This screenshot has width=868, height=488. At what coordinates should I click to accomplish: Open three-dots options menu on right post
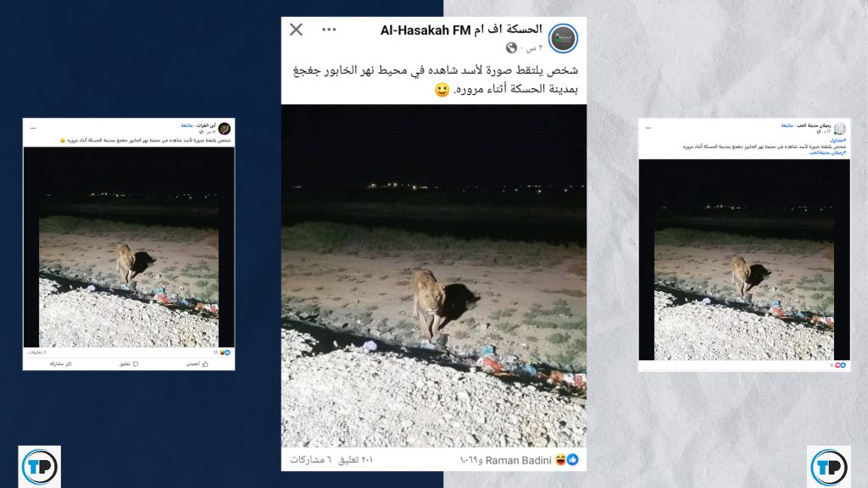click(x=648, y=128)
